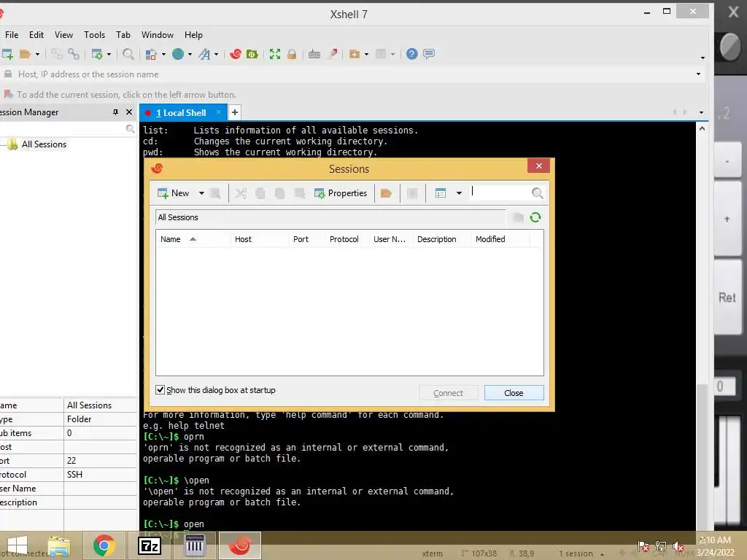Screen dimensions: 747x560
Task: Click the Modified column header in Sessions list
Action: tap(500, 239)
